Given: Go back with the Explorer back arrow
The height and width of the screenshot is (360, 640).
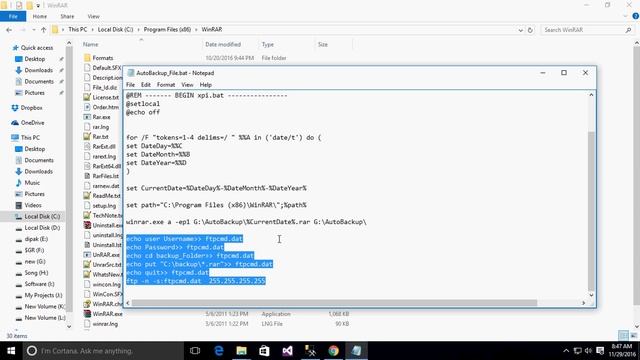Looking at the screenshot, I should (9, 30).
